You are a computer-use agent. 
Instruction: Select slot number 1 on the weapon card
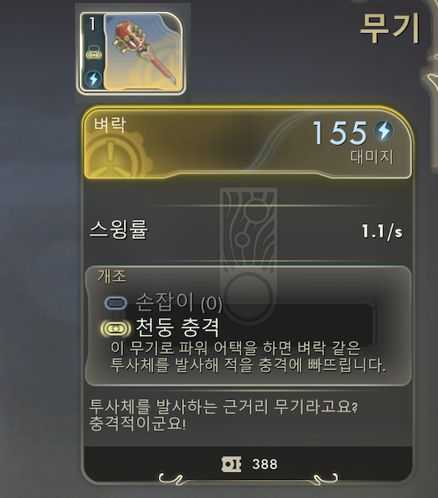click(92, 24)
